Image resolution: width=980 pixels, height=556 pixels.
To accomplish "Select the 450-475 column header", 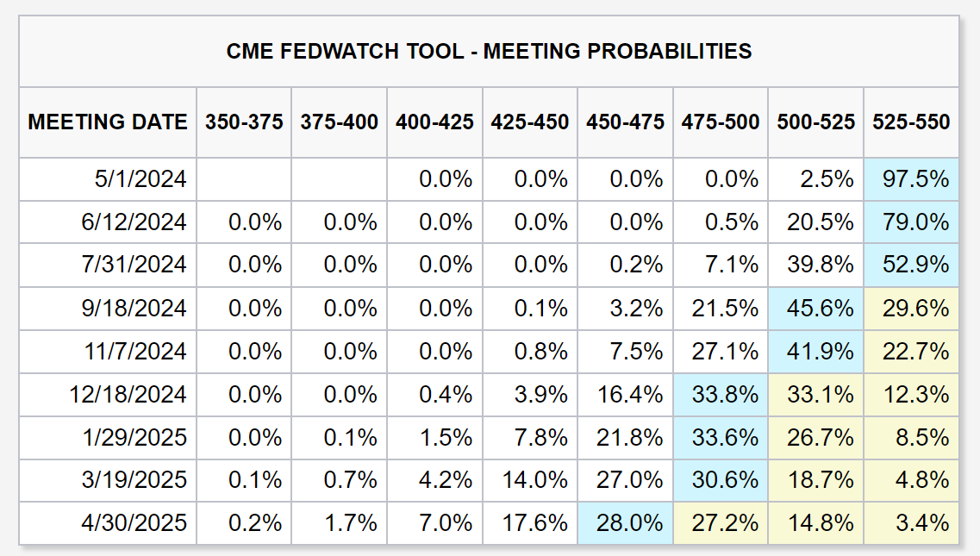I will tap(625, 122).
